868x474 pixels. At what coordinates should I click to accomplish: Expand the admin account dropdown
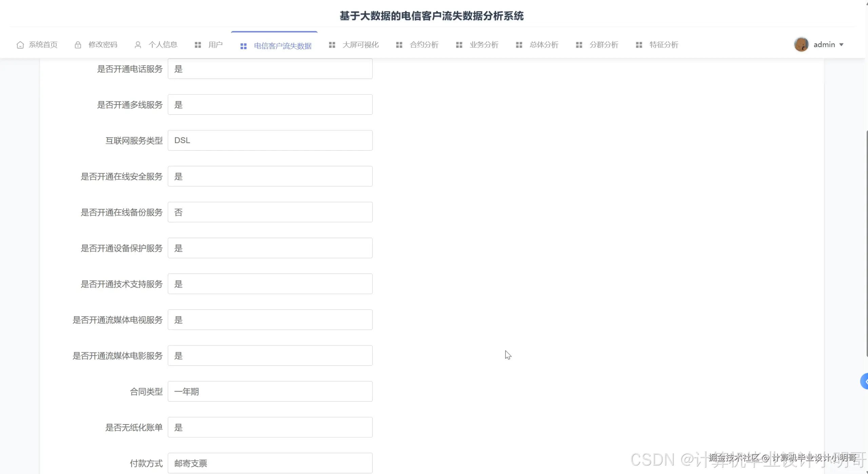(842, 44)
